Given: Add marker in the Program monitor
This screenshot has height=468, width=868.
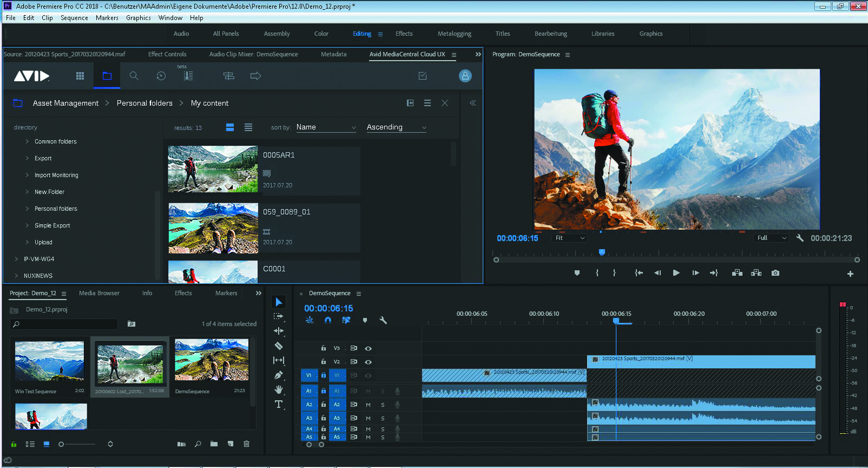Looking at the screenshot, I should coord(577,273).
